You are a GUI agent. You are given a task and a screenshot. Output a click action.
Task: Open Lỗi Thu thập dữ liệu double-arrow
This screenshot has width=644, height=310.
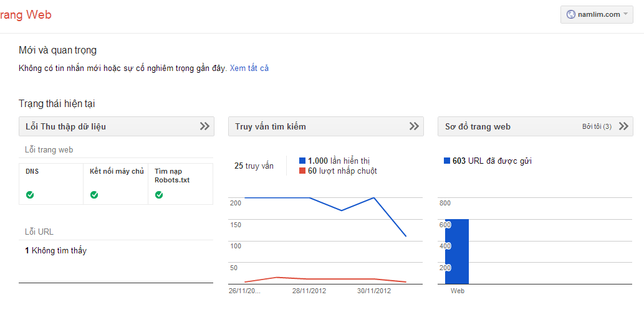point(204,126)
